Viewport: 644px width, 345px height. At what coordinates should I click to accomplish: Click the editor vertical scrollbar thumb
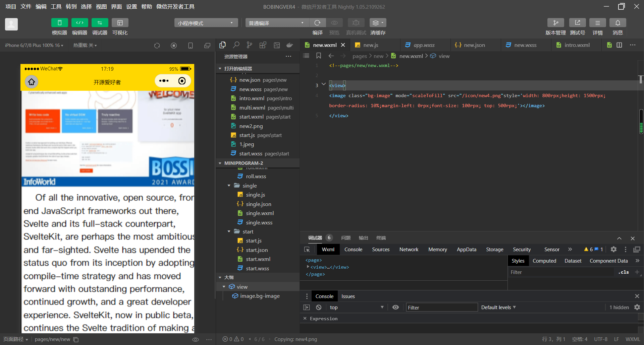pos(641,121)
